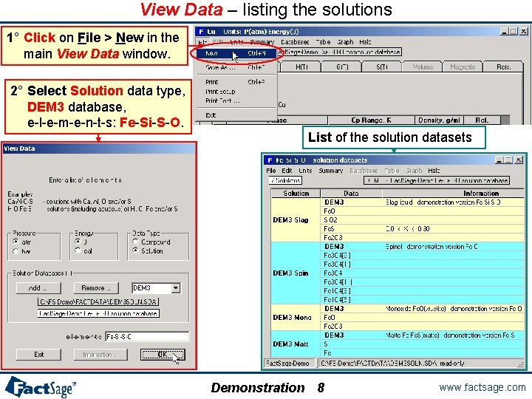The image size is (532, 399).
Task: Open Help menu in the Cu window
Action: click(365, 42)
